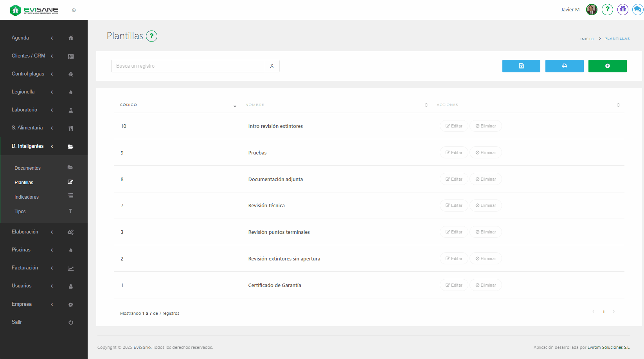Click the flask icon next to Laboratorio
The height and width of the screenshot is (359, 644).
[x=71, y=110]
